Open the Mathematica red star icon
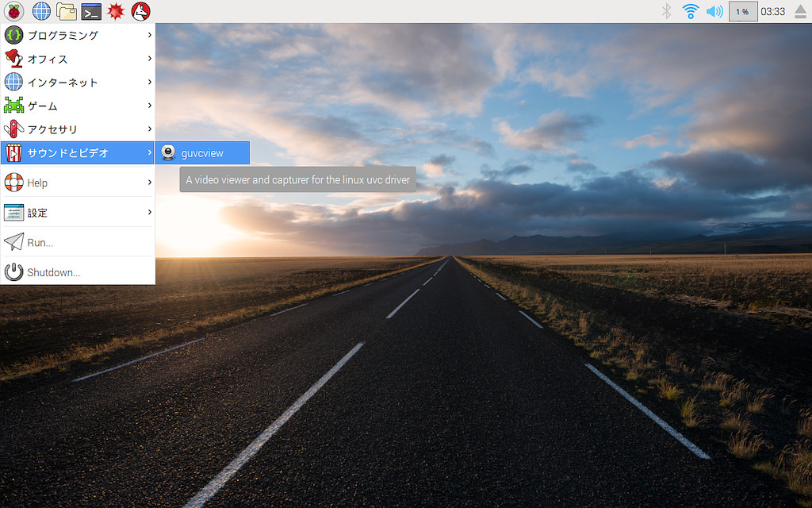The width and height of the screenshot is (812, 508). (116, 11)
